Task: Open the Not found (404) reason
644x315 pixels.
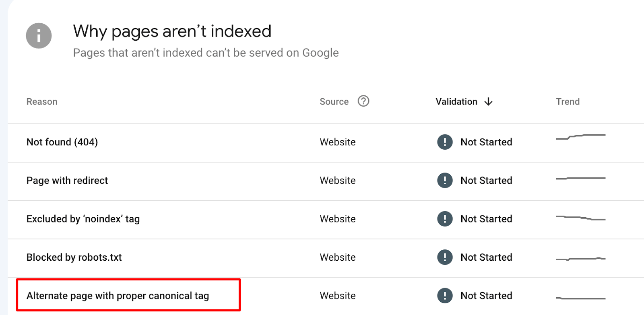Action: tap(62, 142)
